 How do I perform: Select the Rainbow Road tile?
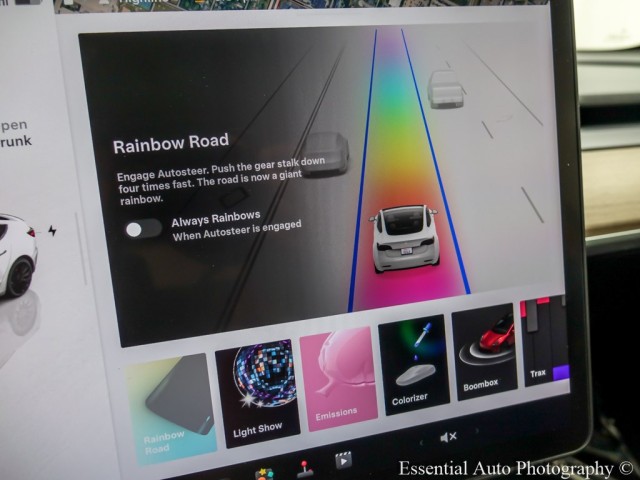(x=171, y=409)
